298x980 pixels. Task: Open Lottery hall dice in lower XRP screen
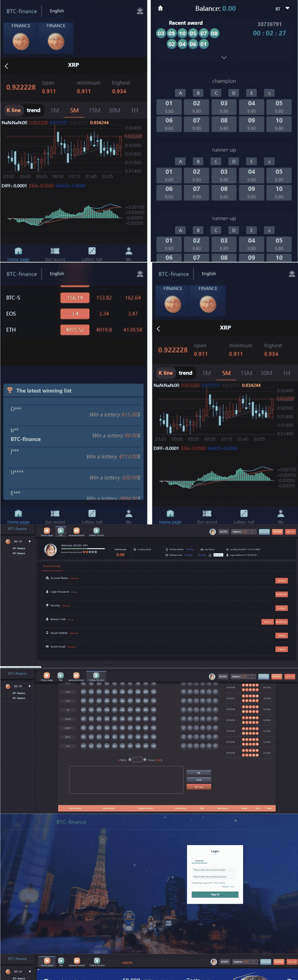click(244, 513)
